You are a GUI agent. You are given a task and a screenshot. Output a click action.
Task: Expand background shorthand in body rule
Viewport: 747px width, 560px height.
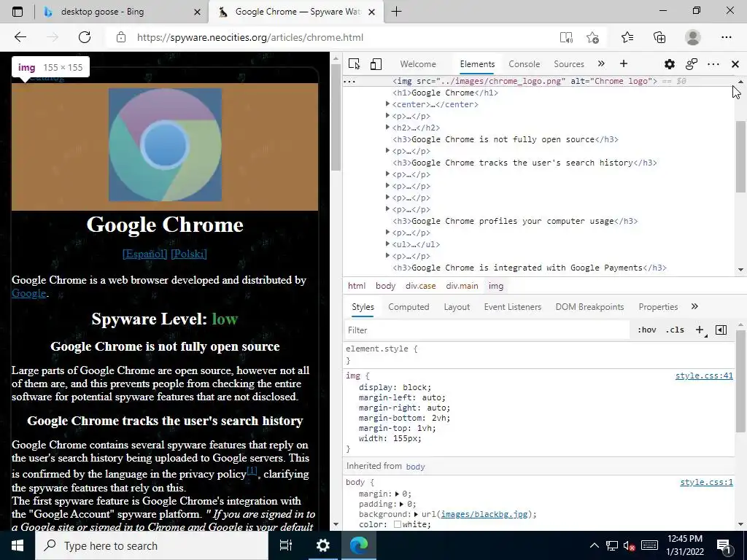pos(416,514)
